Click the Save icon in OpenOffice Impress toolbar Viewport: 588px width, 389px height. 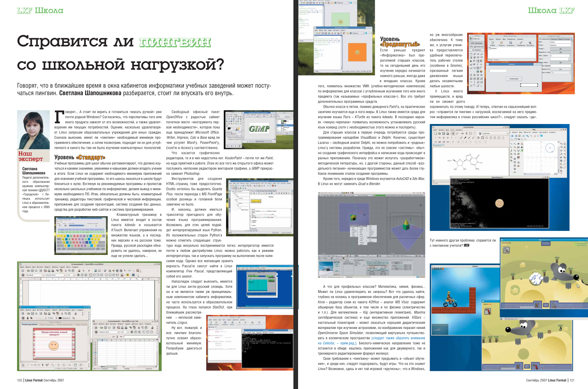(x=33, y=313)
